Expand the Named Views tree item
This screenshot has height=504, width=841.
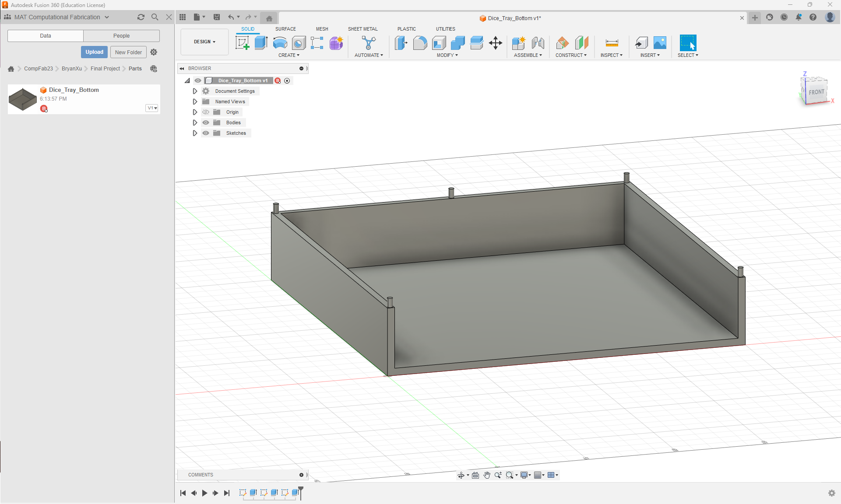click(x=195, y=101)
